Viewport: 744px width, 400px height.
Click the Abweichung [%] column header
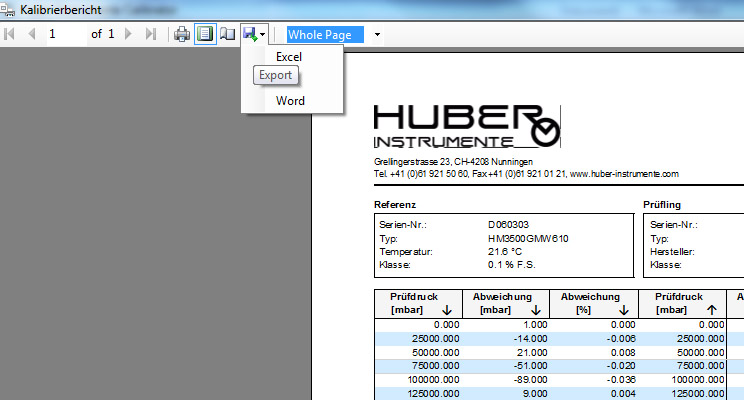[x=594, y=303]
